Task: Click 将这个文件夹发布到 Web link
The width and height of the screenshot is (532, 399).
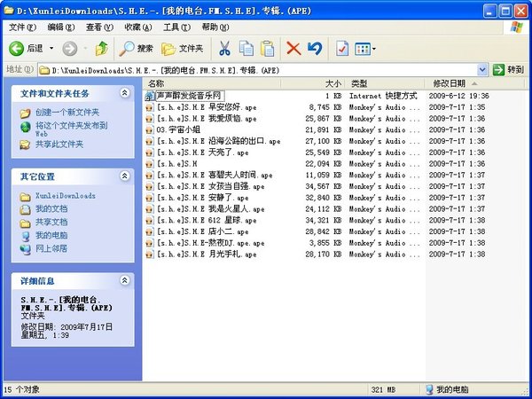Action: [x=71, y=129]
